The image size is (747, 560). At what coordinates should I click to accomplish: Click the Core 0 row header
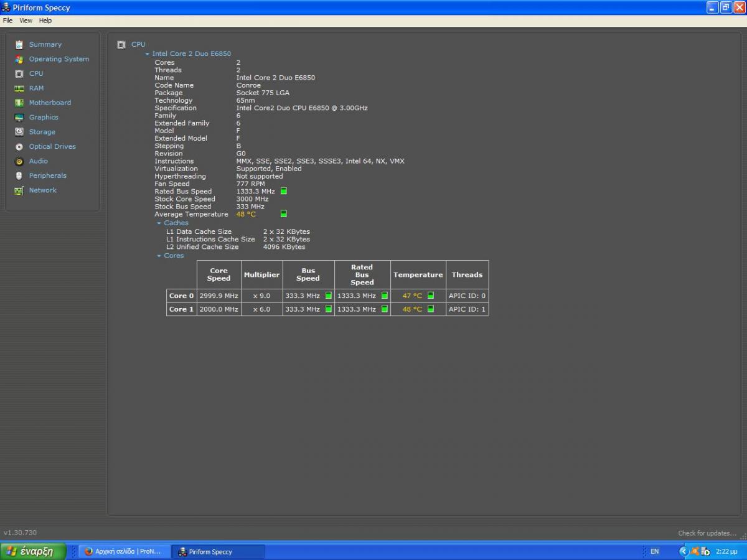pos(182,296)
